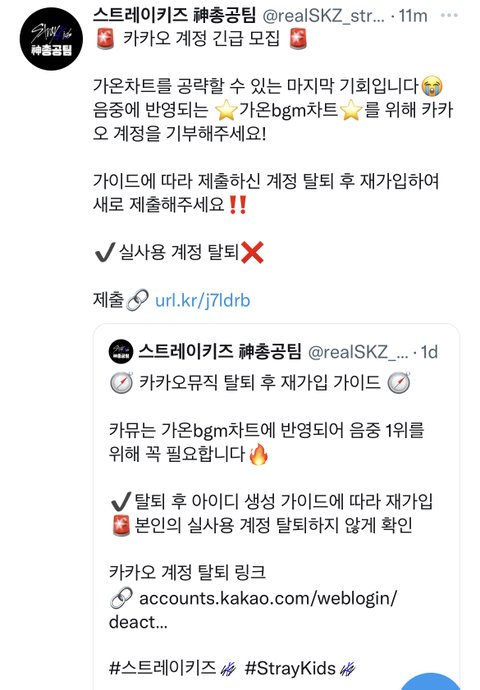Screen dimensions: 480x690
Task: Tap the blue compose floating button
Action: pyautogui.click(x=431, y=681)
